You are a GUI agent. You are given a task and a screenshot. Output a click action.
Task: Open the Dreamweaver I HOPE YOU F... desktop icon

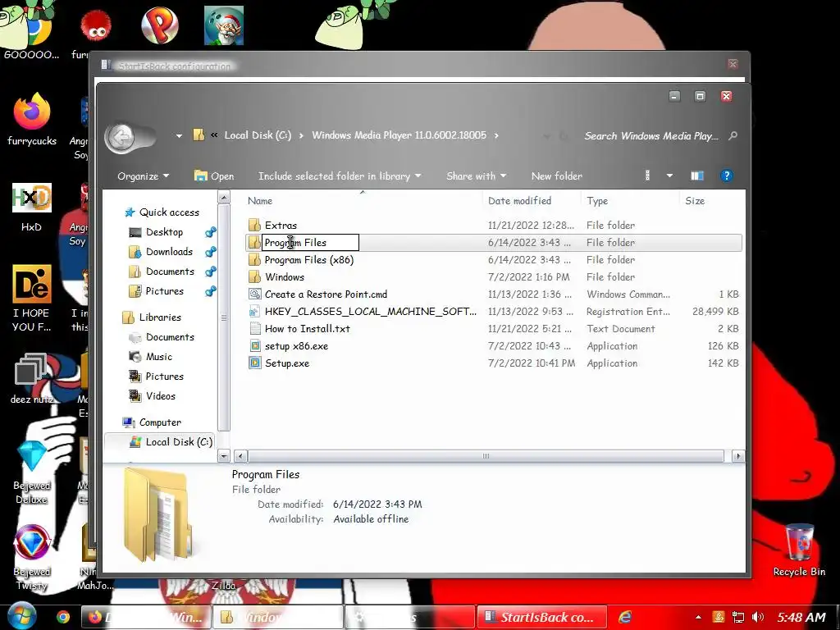(x=32, y=298)
